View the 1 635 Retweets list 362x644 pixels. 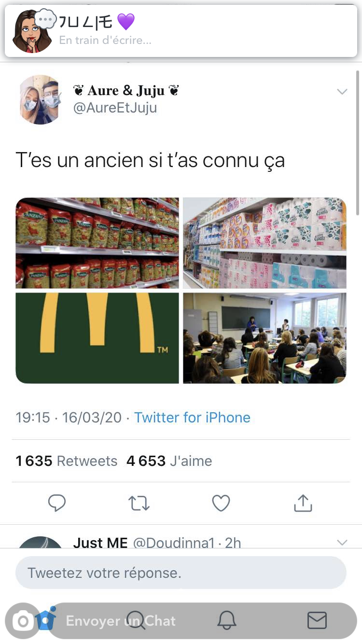click(x=67, y=461)
